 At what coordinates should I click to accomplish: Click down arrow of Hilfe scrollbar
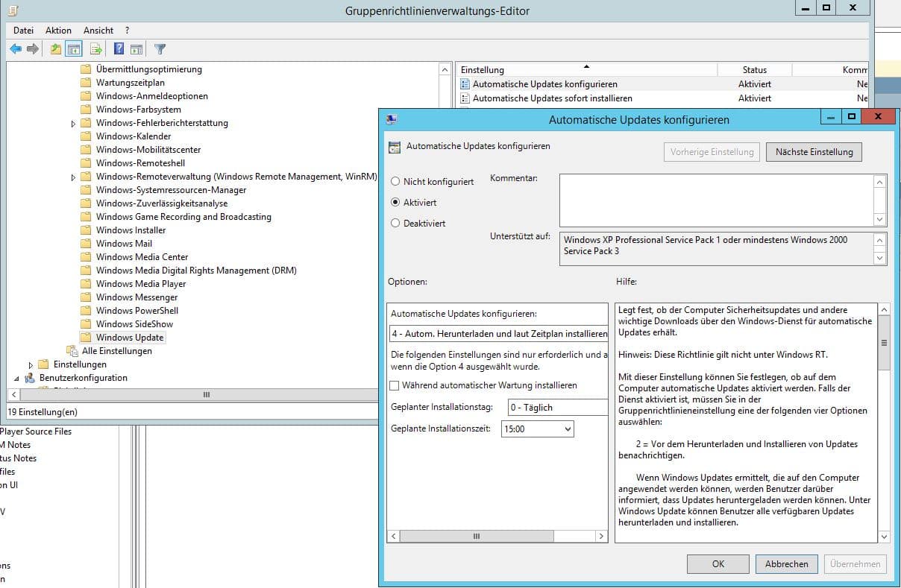[884, 537]
